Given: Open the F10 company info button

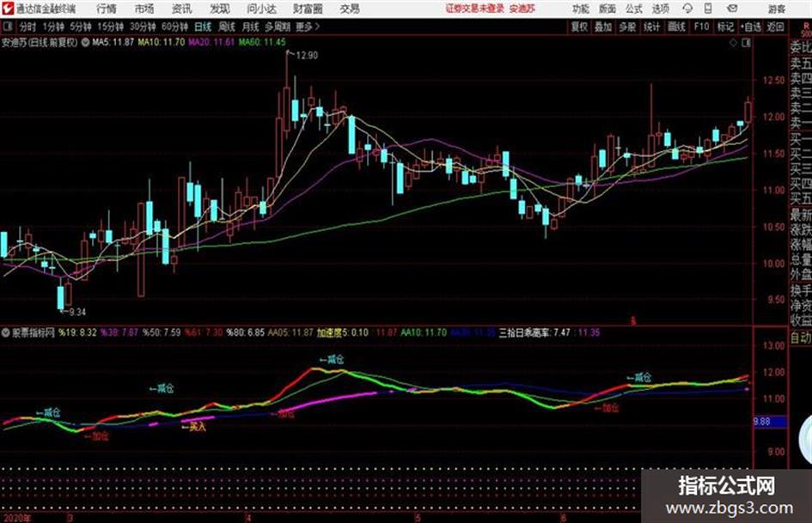Looking at the screenshot, I should (701, 27).
